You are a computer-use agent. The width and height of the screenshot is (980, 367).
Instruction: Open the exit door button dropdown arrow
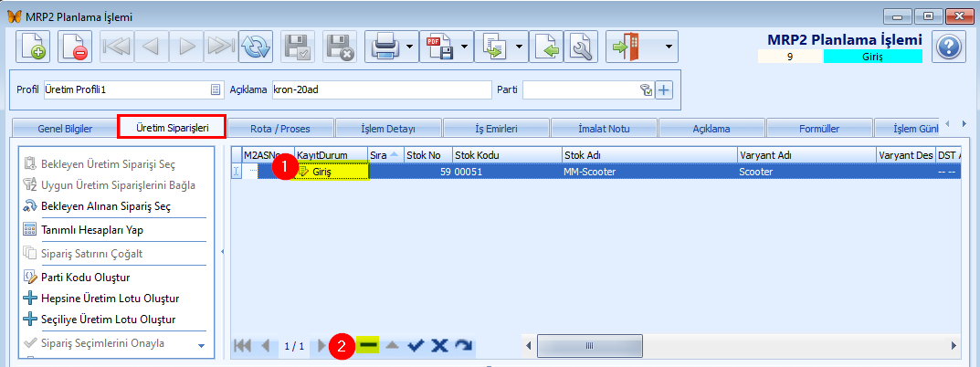tap(669, 47)
